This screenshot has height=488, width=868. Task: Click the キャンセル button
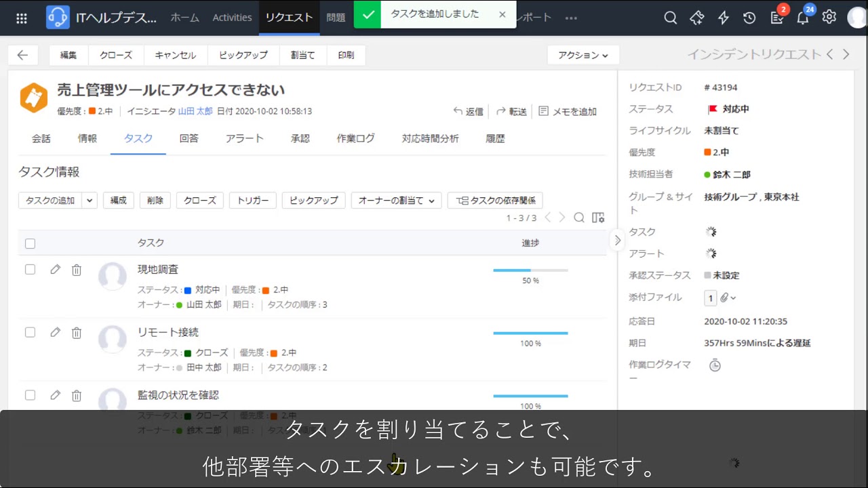(x=176, y=55)
